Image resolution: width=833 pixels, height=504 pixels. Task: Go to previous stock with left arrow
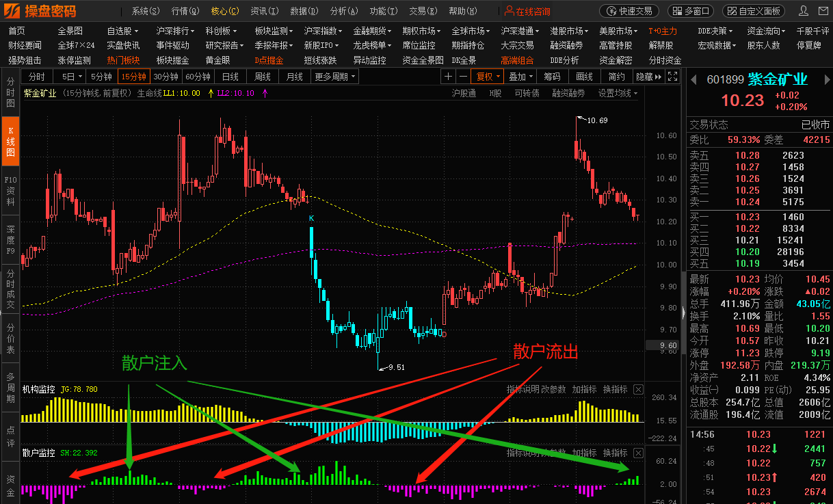pos(692,79)
